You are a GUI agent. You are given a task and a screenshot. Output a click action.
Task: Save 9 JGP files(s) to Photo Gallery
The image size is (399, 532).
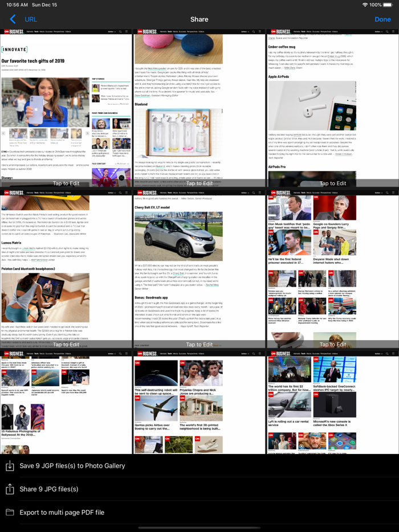pyautogui.click(x=72, y=466)
